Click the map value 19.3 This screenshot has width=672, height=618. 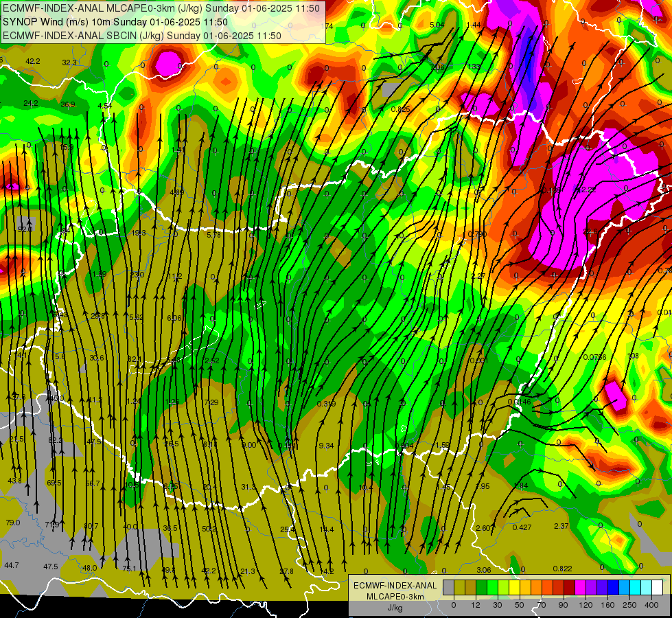coord(139,233)
